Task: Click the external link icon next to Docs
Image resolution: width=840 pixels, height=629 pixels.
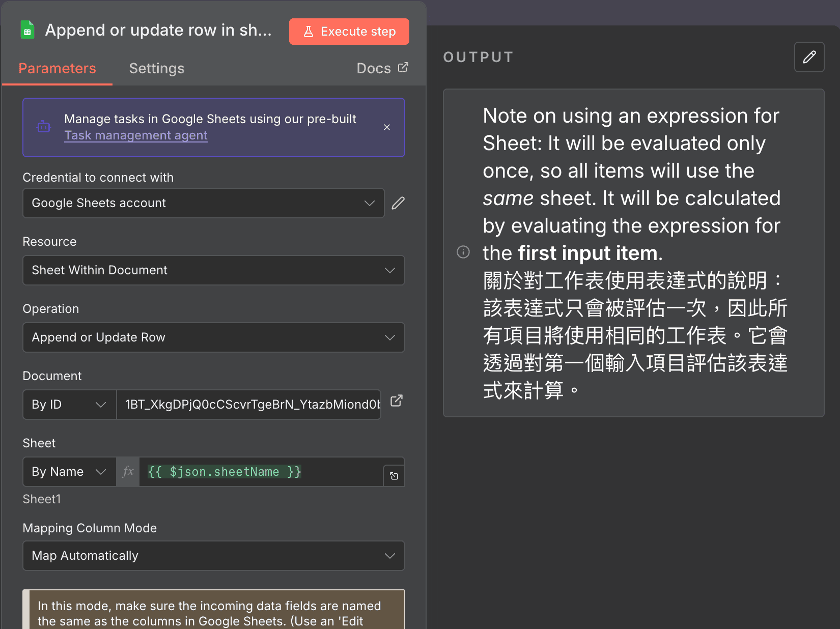Action: [403, 67]
